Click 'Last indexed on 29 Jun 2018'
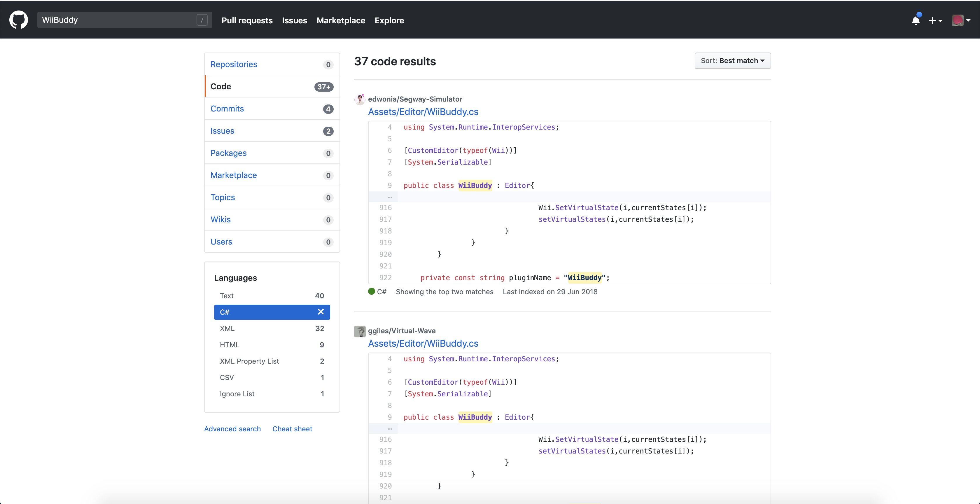980x504 pixels. pyautogui.click(x=550, y=292)
